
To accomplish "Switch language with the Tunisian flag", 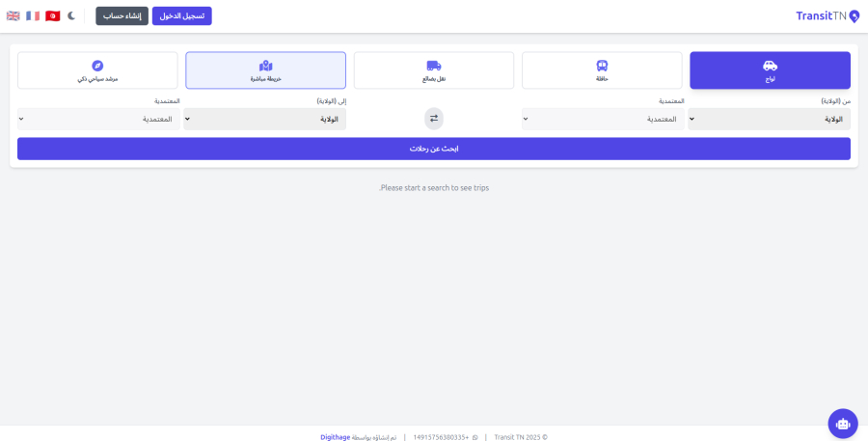I will [x=52, y=16].
